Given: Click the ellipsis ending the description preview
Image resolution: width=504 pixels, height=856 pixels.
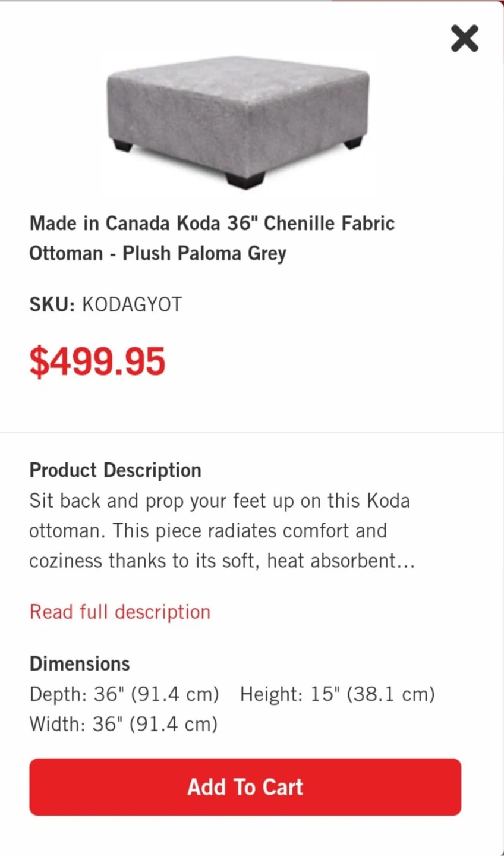Looking at the screenshot, I should pos(406,562).
